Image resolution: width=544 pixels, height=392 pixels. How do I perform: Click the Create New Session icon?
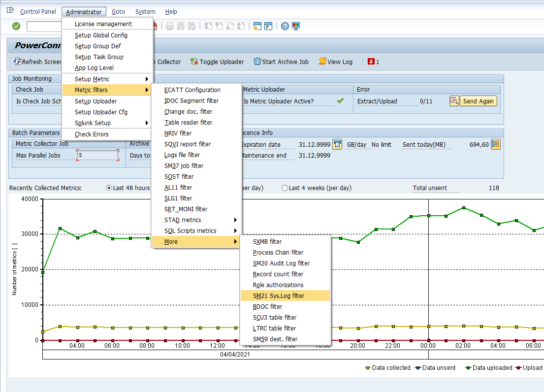(257, 26)
